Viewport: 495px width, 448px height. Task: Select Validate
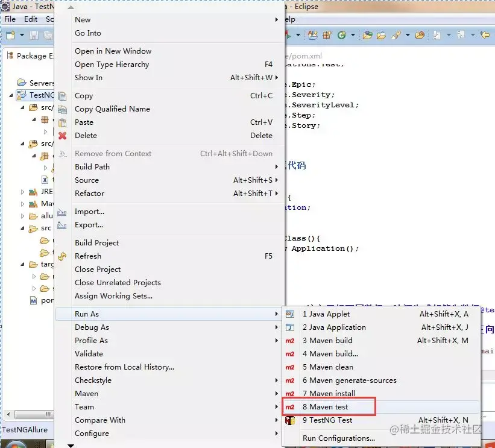(x=170, y=353)
